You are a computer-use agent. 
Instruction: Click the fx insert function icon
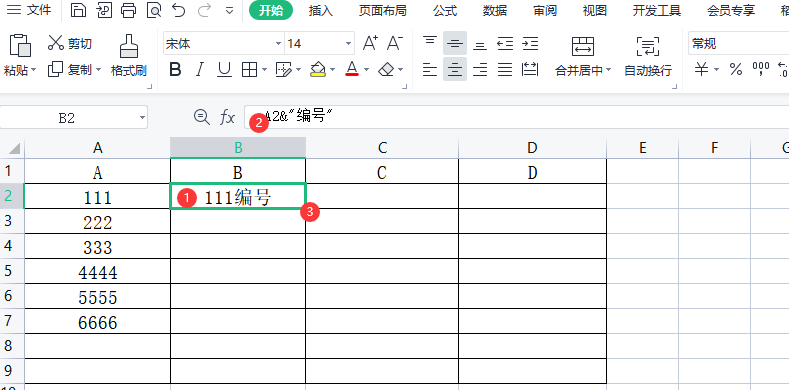click(227, 118)
